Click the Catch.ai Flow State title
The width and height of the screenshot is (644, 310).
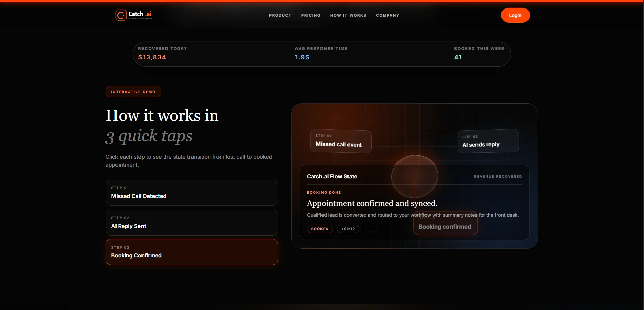click(332, 176)
